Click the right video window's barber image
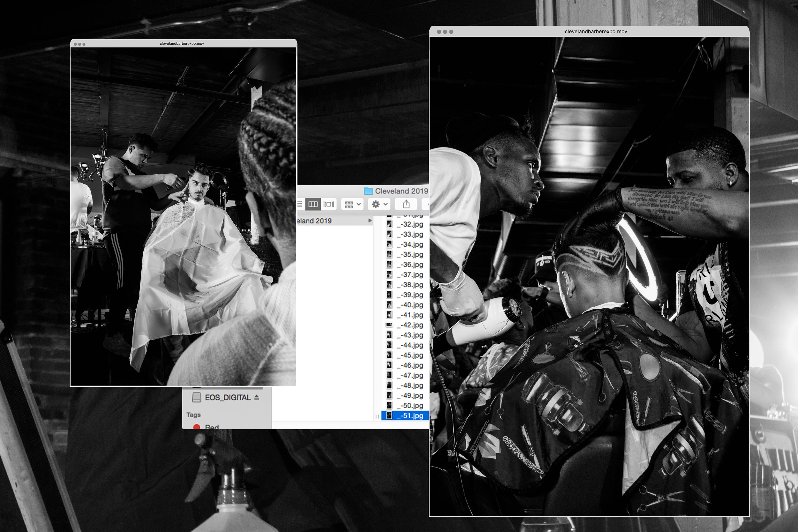Image resolution: width=798 pixels, height=532 pixels. [589, 276]
